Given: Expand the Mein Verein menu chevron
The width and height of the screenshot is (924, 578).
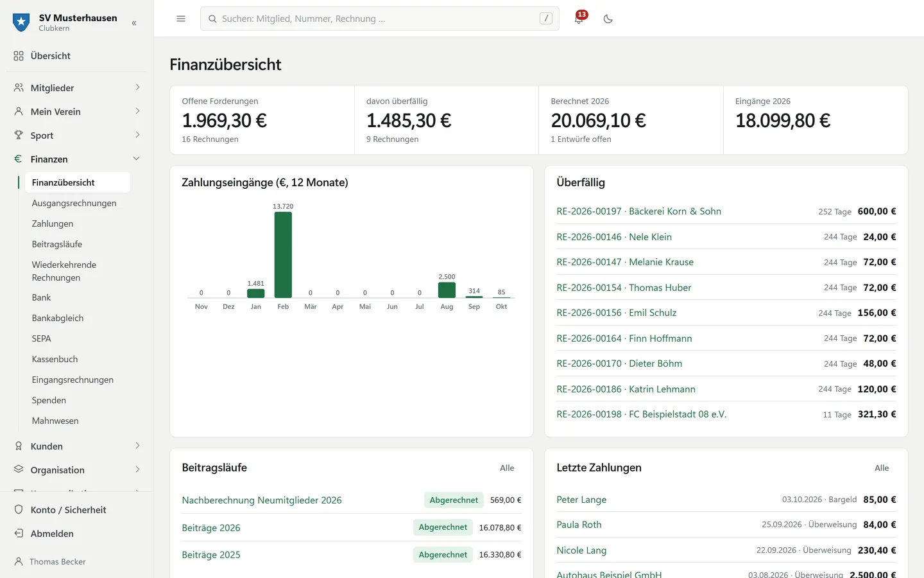Looking at the screenshot, I should tap(137, 111).
